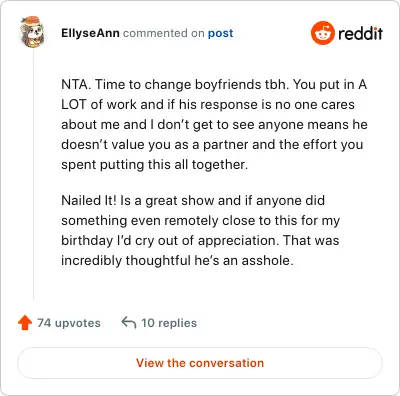
Task: Click the word "NTA." in the comment
Action: 76,85
